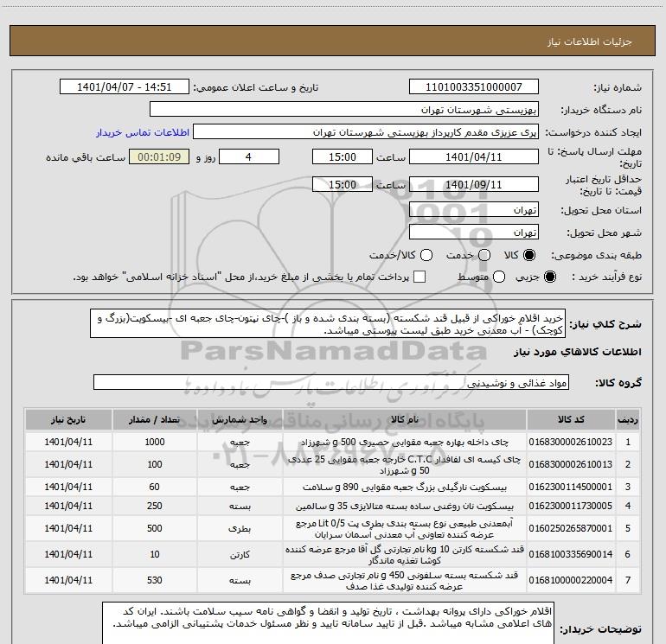Click quantity 100 in row 2
666x644 pixels.
(x=155, y=464)
